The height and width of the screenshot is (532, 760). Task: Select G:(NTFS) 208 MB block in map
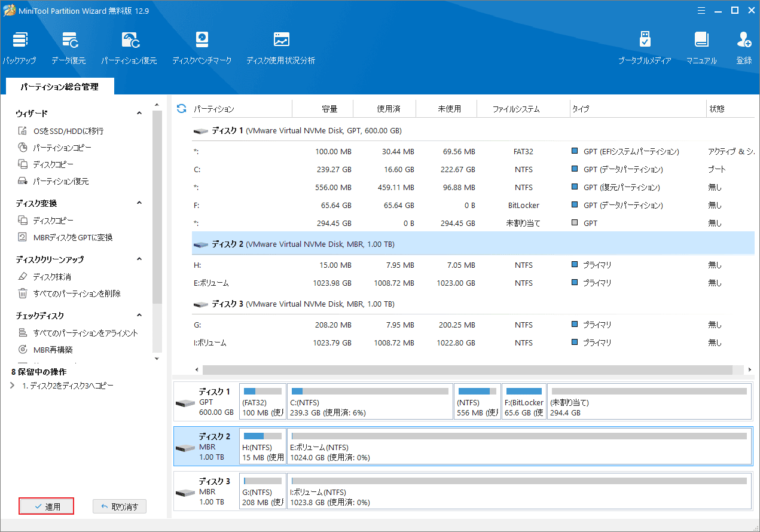(263, 491)
